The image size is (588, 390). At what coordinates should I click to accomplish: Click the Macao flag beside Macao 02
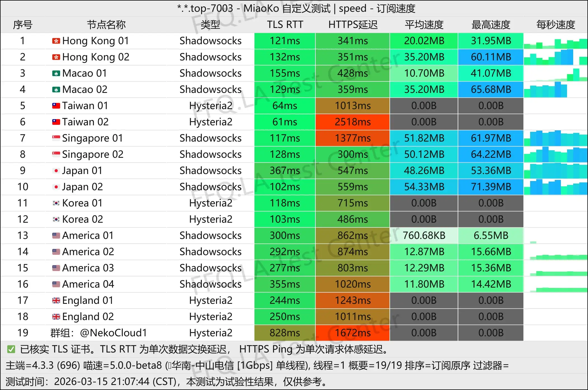click(x=56, y=90)
